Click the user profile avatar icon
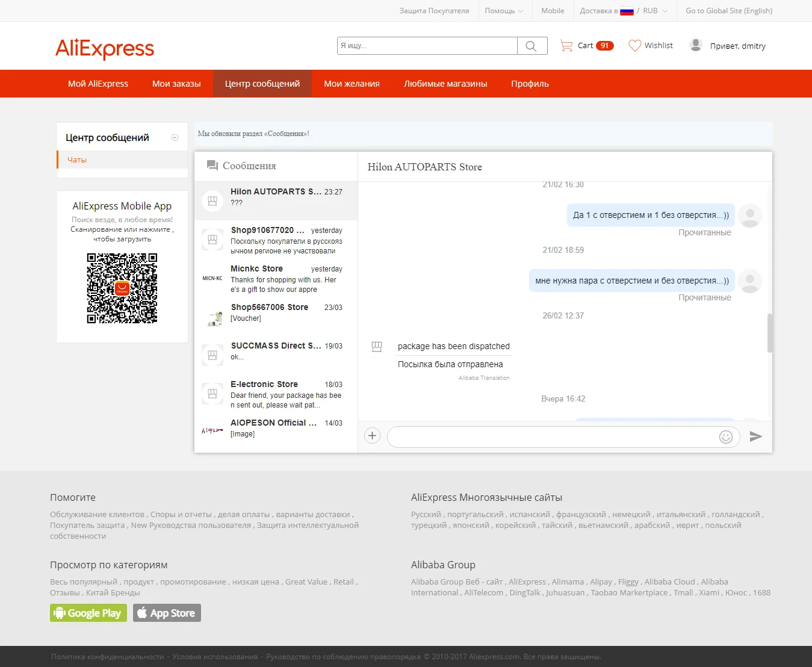812x667 pixels. coord(696,45)
